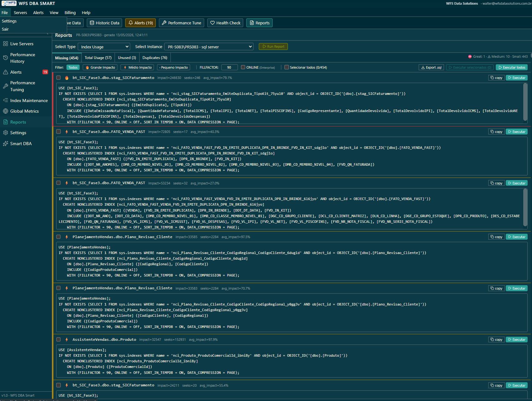This screenshot has width=532, height=401.
Task: Open Reports sidebar icon
Action: (5, 122)
